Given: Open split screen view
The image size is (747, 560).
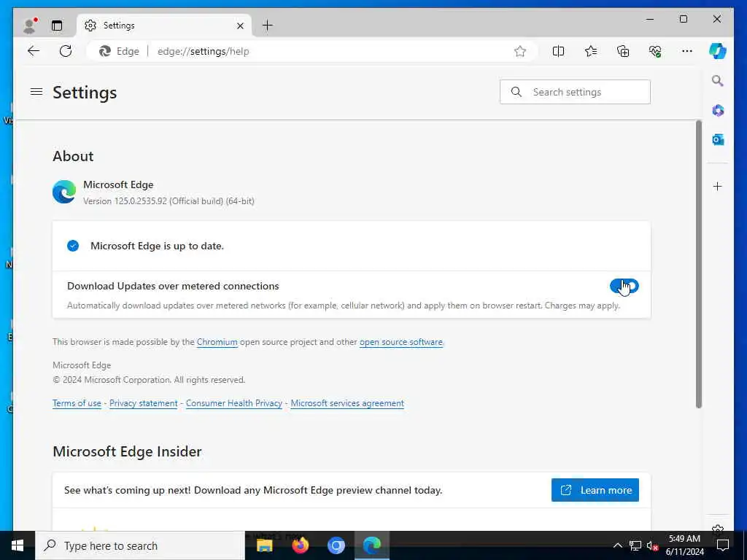Looking at the screenshot, I should click(x=558, y=51).
